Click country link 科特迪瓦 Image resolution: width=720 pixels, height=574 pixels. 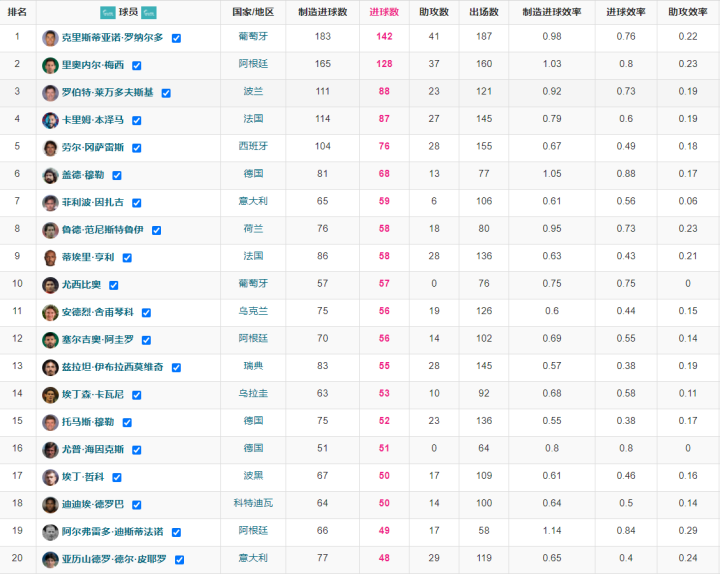point(252,504)
